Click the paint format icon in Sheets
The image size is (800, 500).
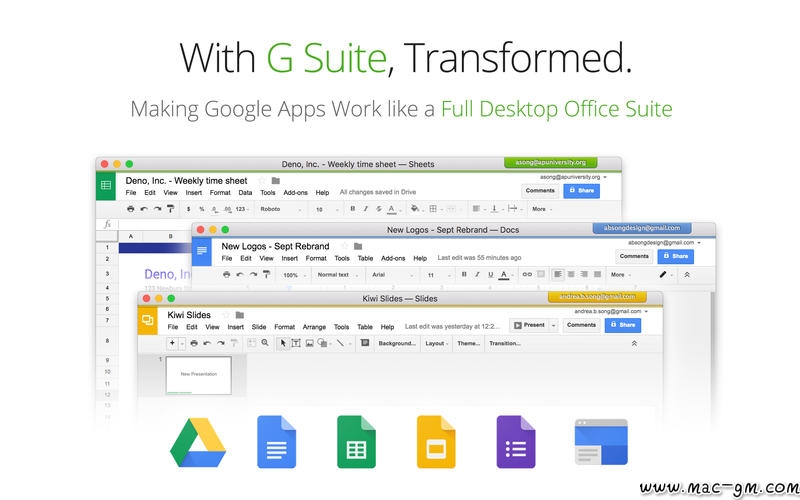pos(170,209)
